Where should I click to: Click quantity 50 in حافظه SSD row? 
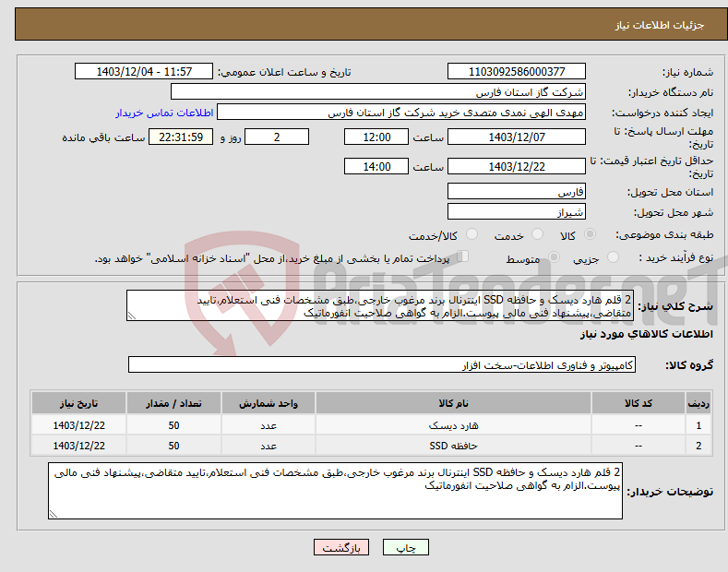(173, 446)
